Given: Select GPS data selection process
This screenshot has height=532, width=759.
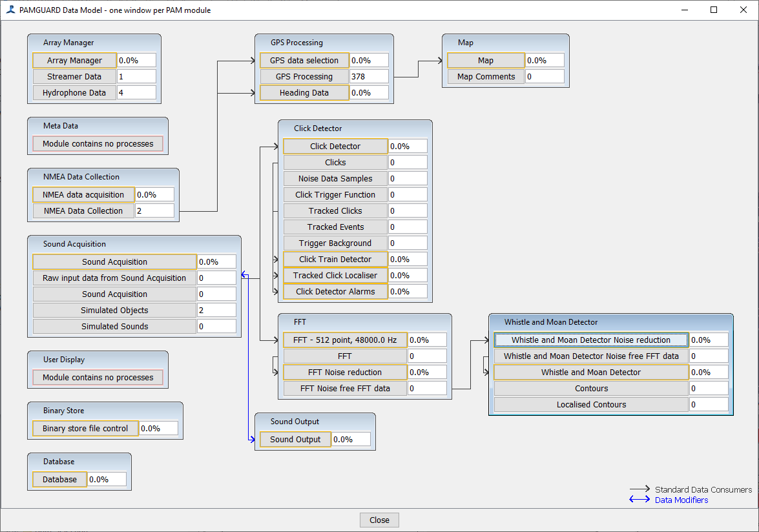Looking at the screenshot, I should pos(304,61).
